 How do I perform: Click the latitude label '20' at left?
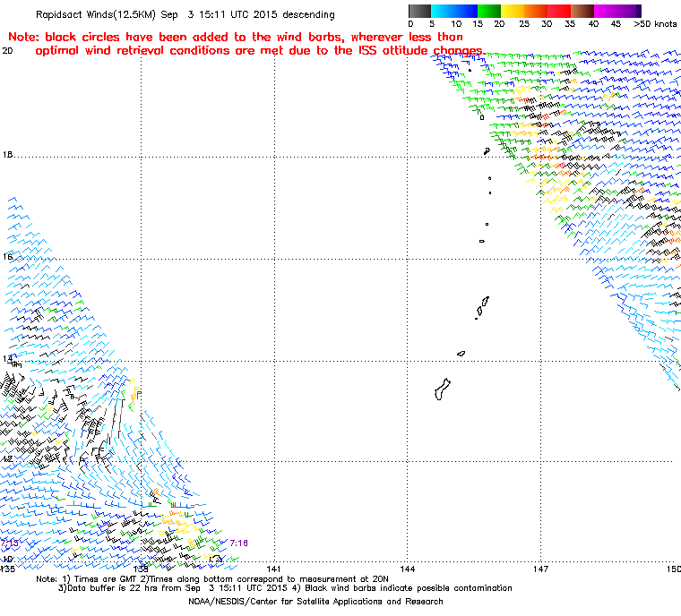coord(7,51)
